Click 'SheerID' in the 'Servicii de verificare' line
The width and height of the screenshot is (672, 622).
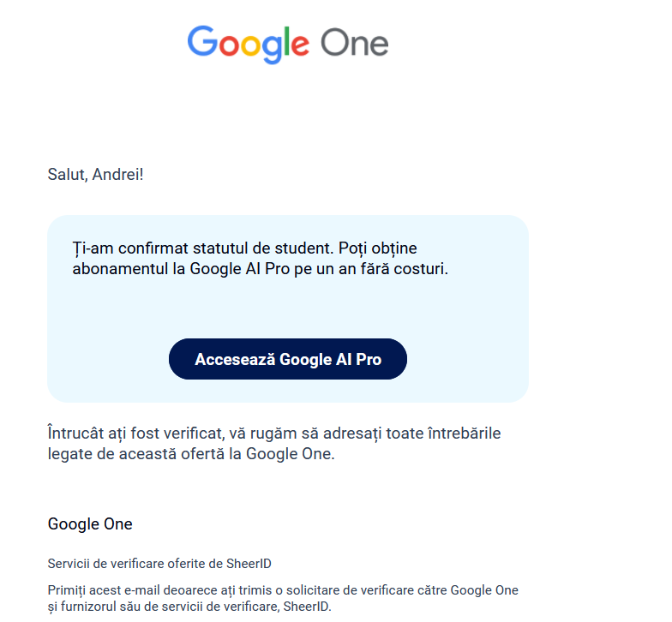tap(249, 564)
